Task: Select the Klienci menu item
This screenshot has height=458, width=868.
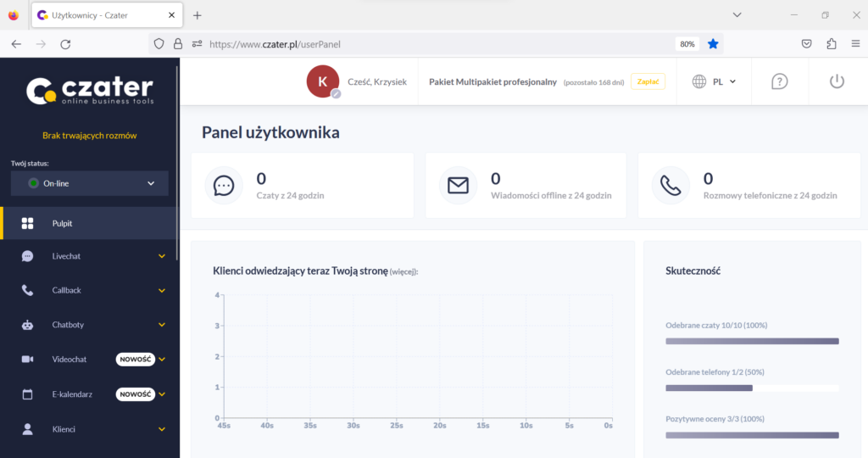Action: pos(90,429)
